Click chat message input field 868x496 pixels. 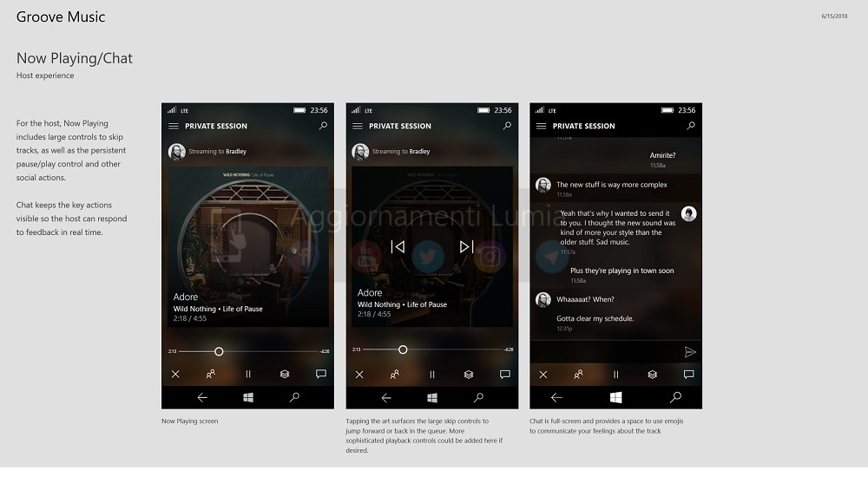coord(606,352)
